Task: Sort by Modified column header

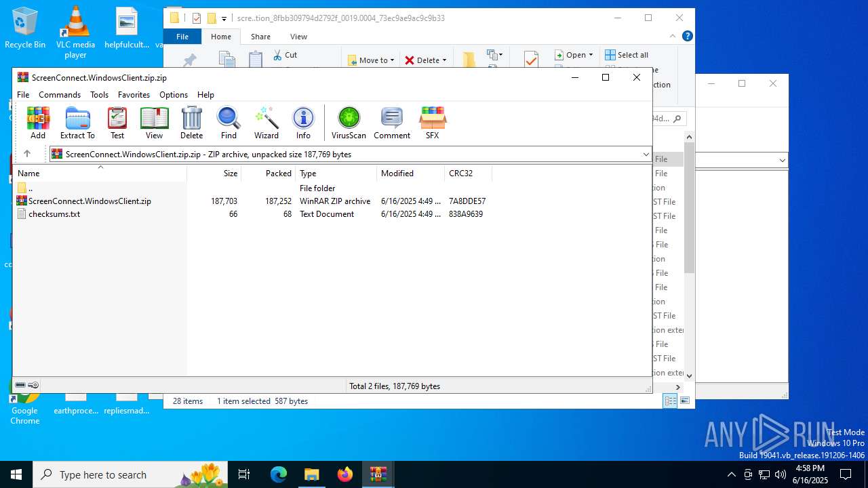Action: coord(411,174)
